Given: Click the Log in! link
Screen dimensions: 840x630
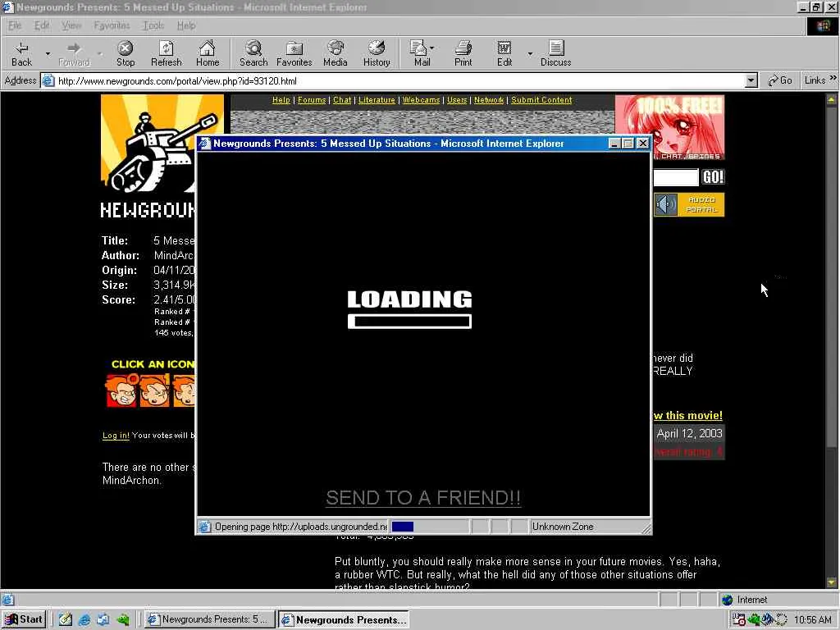Looking at the screenshot, I should 116,436.
